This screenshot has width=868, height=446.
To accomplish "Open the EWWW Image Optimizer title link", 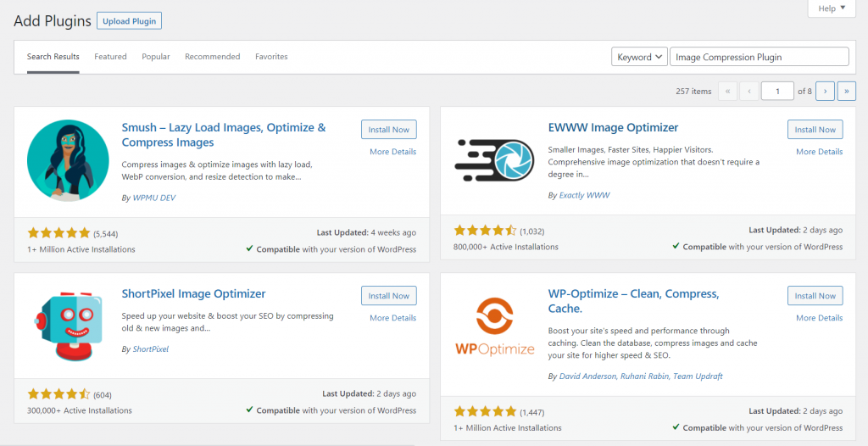I will [x=613, y=127].
